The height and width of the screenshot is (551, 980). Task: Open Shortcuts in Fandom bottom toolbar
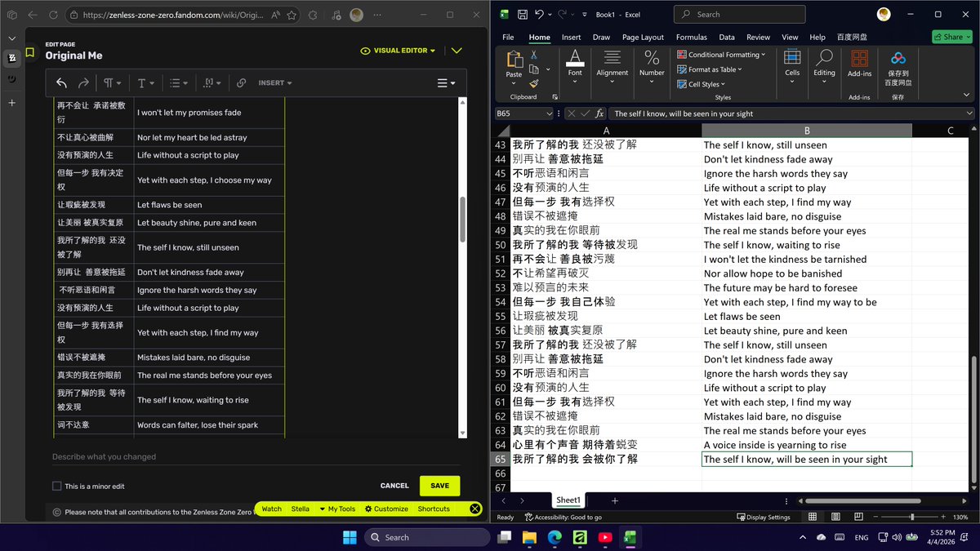click(434, 509)
